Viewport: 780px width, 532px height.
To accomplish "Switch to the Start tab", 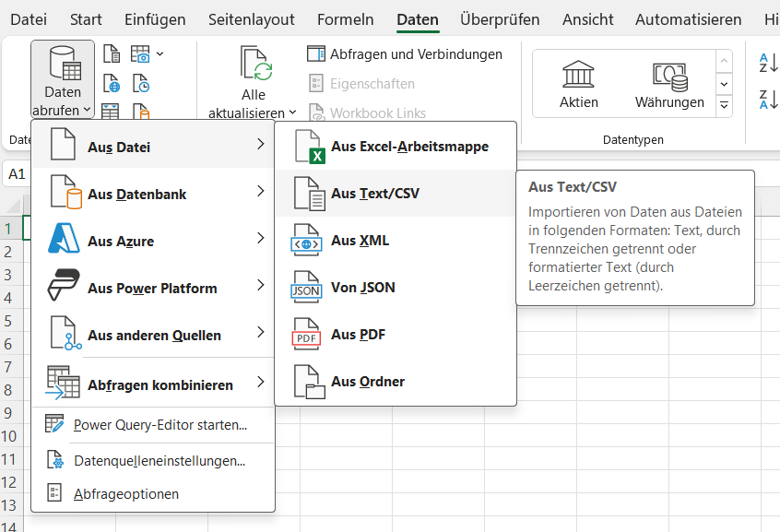I will coord(86,19).
